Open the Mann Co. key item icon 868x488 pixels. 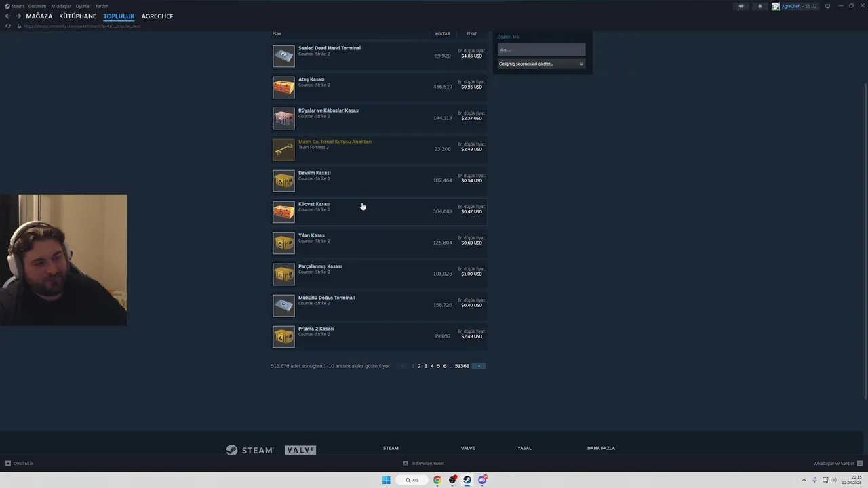[x=283, y=150]
